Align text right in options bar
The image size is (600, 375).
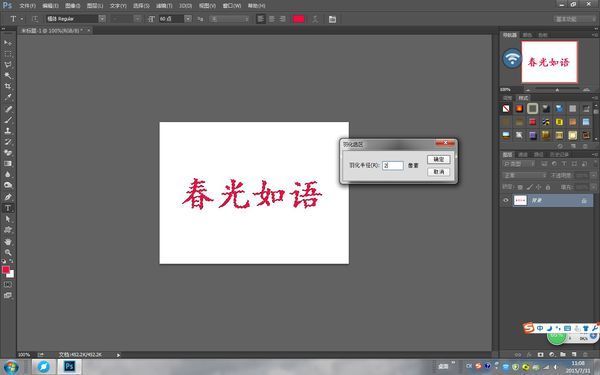click(x=282, y=19)
